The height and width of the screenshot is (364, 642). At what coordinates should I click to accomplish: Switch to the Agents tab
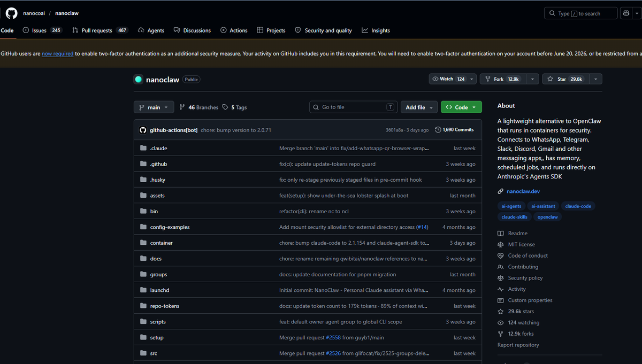[151, 30]
